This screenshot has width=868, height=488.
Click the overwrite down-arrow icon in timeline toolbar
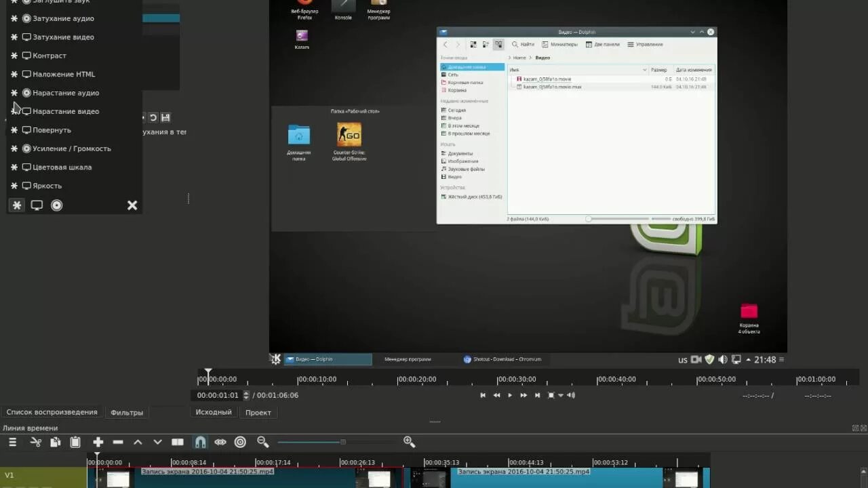pyautogui.click(x=157, y=442)
